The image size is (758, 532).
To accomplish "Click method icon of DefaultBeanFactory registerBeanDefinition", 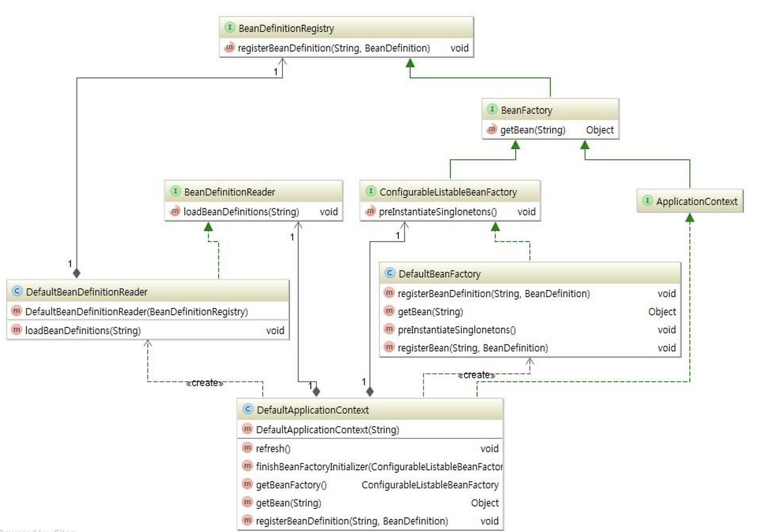I will click(x=389, y=293).
